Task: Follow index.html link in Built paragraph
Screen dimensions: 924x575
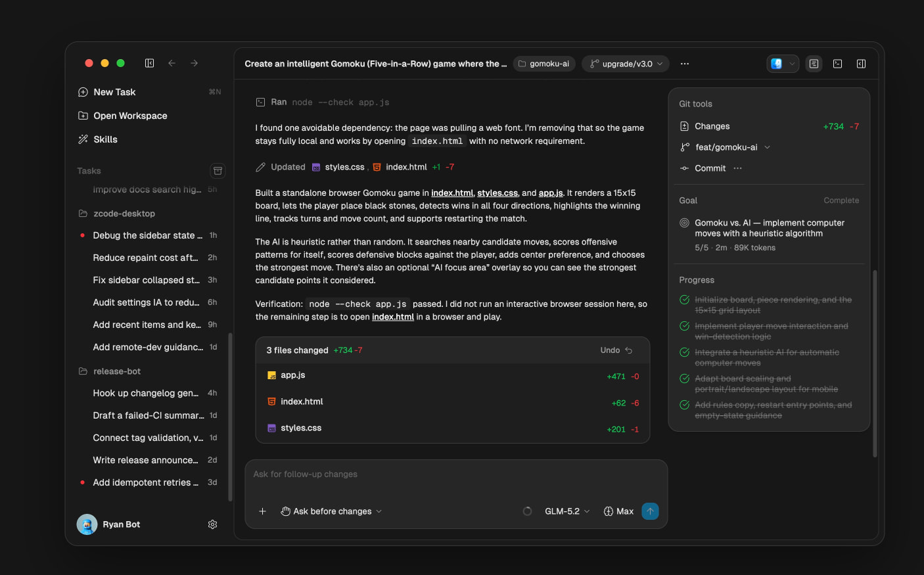Action: (x=452, y=193)
